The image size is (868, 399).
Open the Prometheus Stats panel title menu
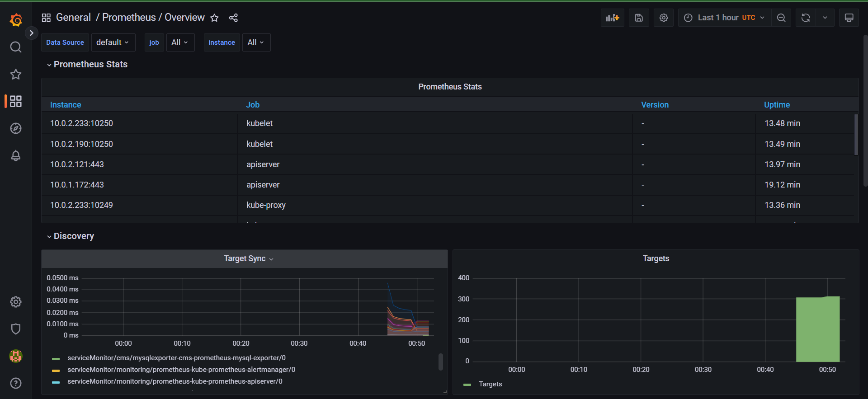click(x=450, y=87)
